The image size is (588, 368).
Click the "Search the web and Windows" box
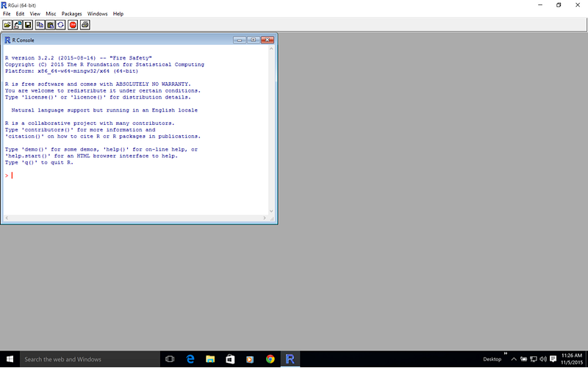(90, 359)
